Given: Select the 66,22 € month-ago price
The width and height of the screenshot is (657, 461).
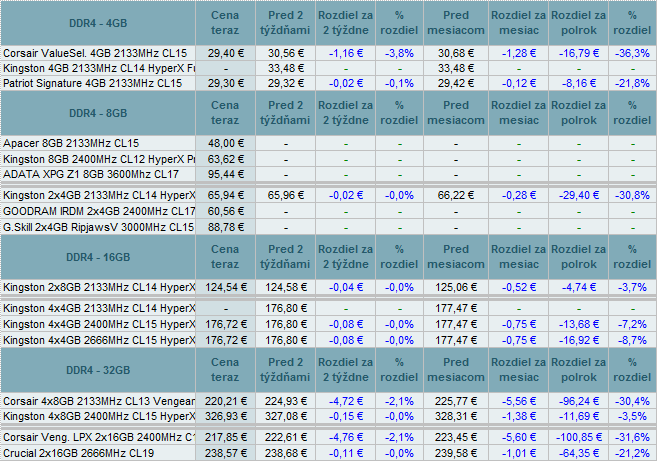Looking at the screenshot, I should [456, 195].
